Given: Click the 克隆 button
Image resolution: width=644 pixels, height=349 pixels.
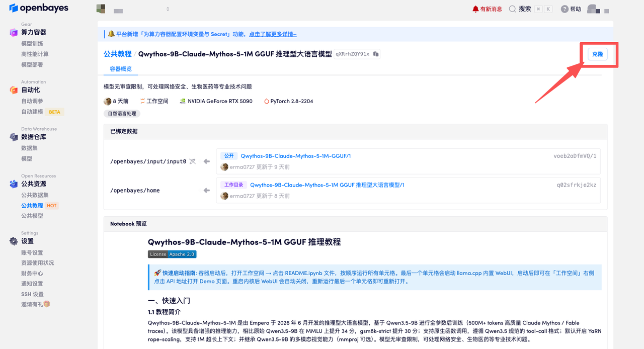Looking at the screenshot, I should pos(597,54).
